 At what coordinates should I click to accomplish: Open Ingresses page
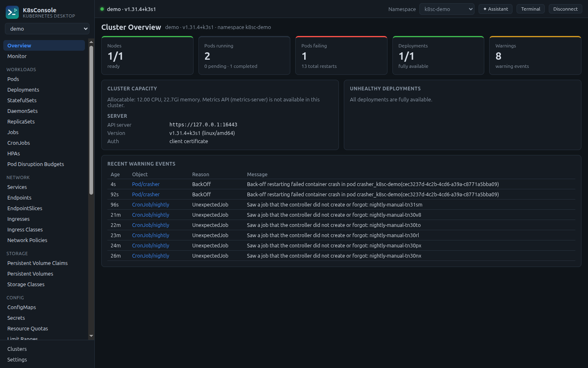tap(44, 219)
